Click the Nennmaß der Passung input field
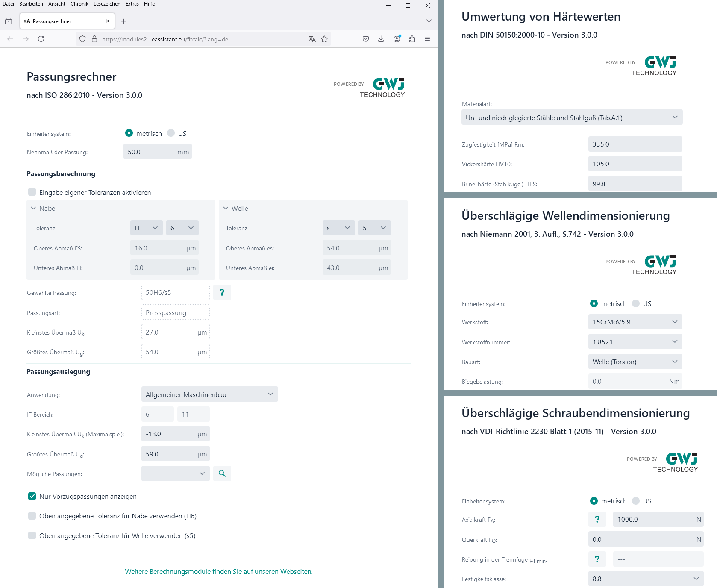 [x=150, y=152]
